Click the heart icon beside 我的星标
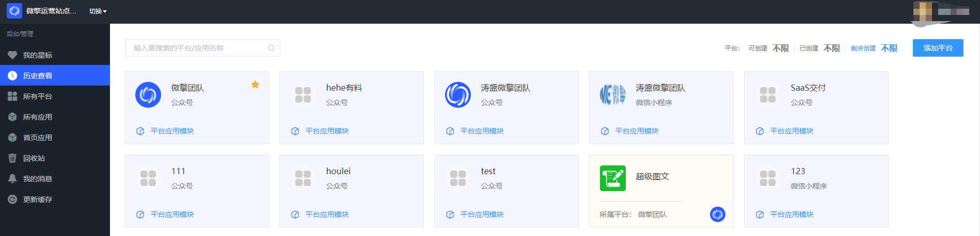The height and width of the screenshot is (236, 980). click(x=12, y=55)
